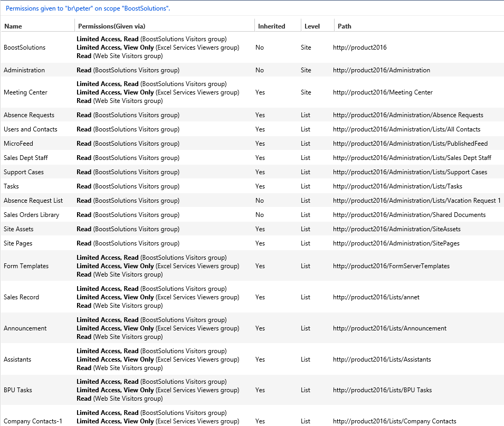The image size is (504, 426).
Task: Select the Support Cases list name
Action: (24, 172)
